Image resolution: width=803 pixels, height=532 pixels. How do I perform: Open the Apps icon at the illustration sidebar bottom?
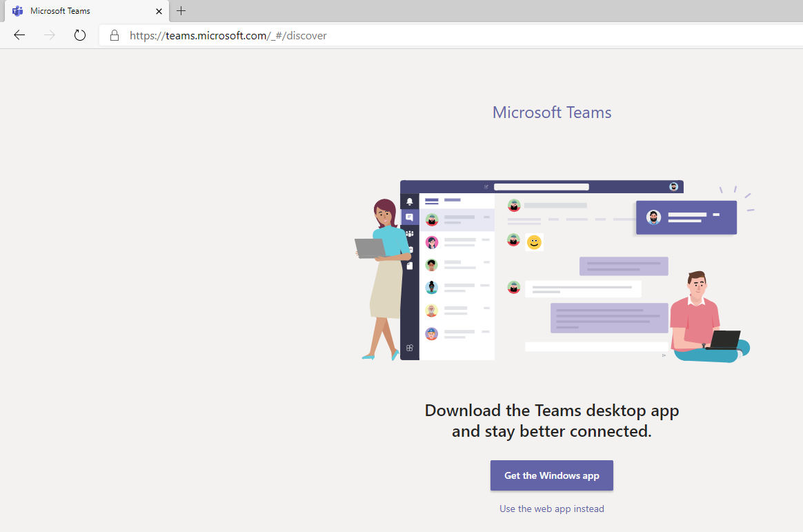[x=409, y=348]
